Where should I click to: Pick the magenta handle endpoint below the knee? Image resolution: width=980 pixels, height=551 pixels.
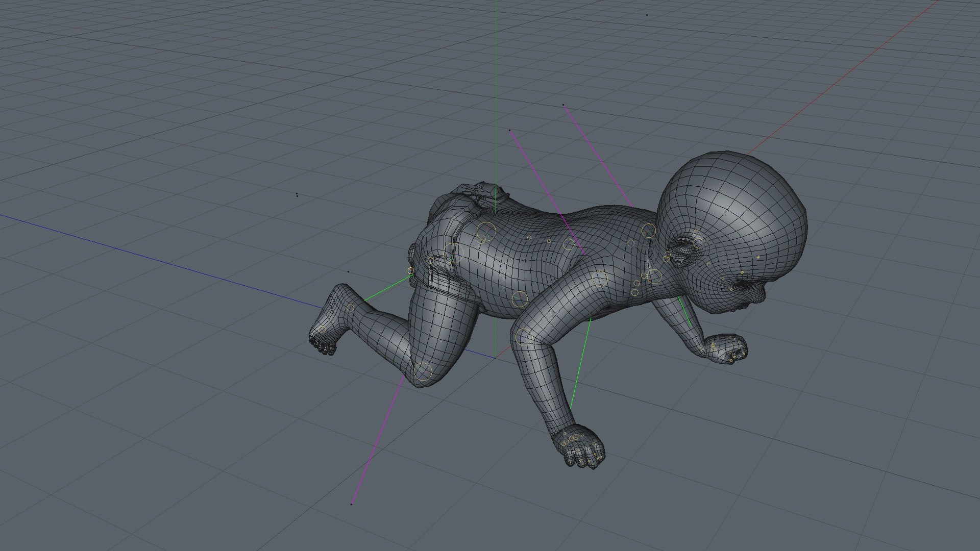[351, 504]
